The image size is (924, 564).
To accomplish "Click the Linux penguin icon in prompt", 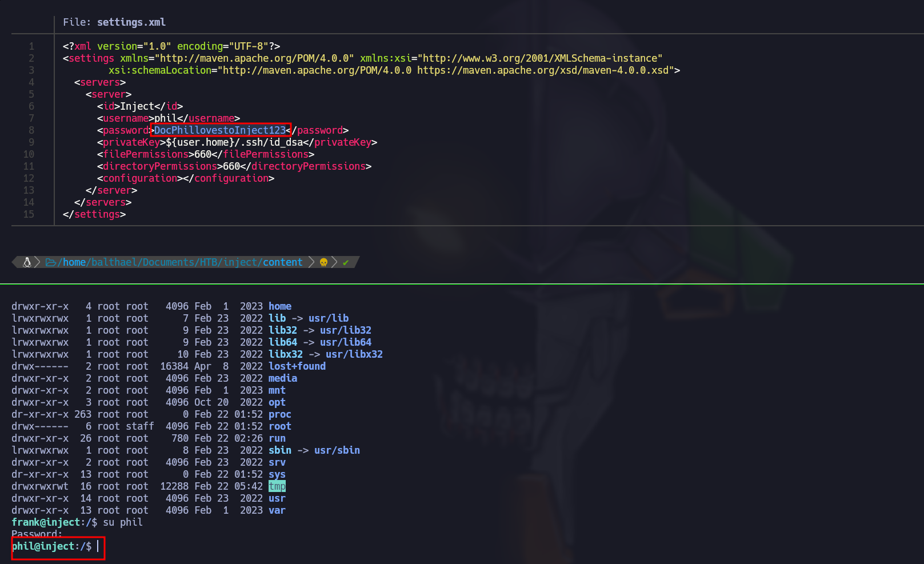I will (26, 262).
